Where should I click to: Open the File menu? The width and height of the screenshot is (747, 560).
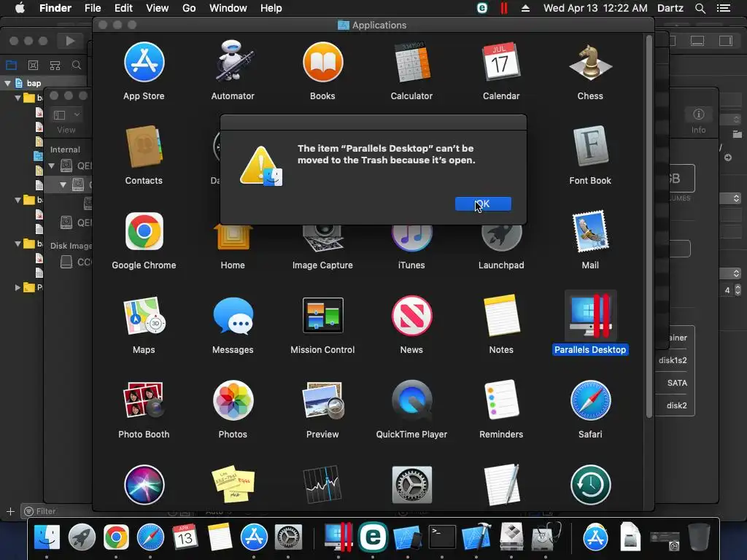[93, 8]
